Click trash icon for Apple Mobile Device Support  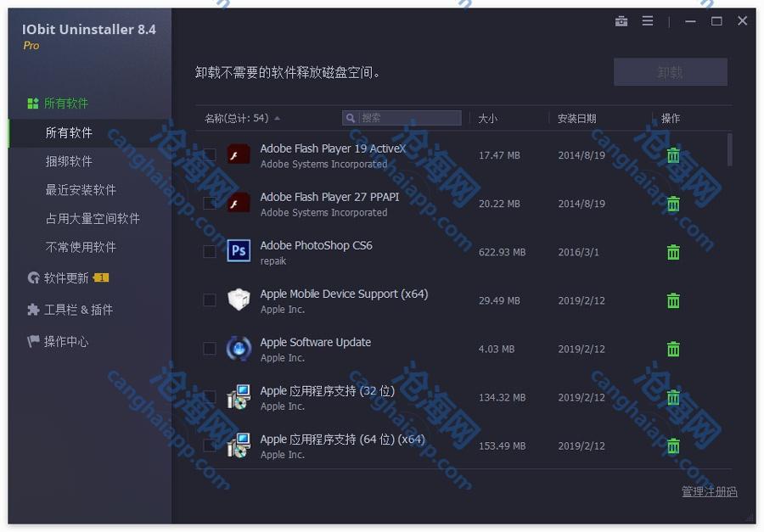click(x=673, y=300)
